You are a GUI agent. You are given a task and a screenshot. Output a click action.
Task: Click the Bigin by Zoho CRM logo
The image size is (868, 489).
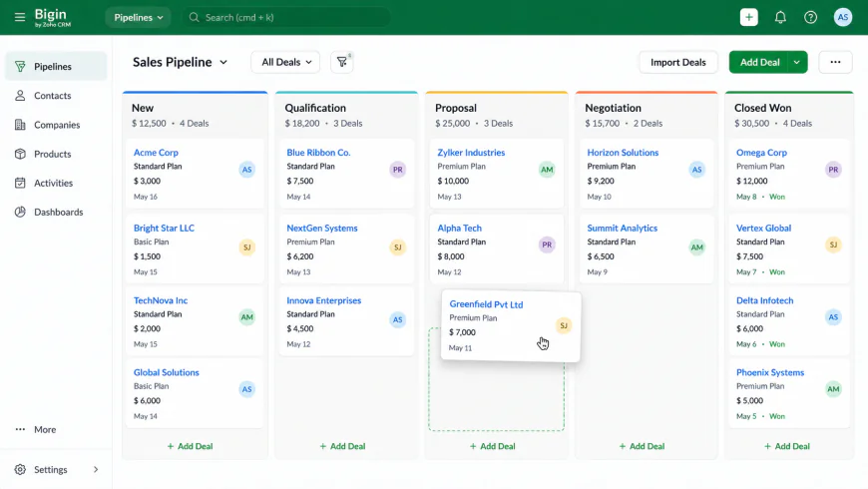pos(52,17)
